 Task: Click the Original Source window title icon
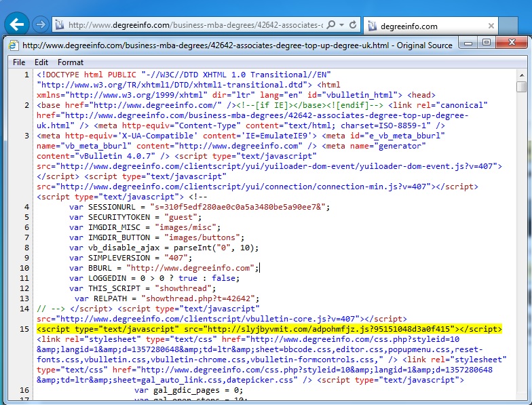point(14,45)
